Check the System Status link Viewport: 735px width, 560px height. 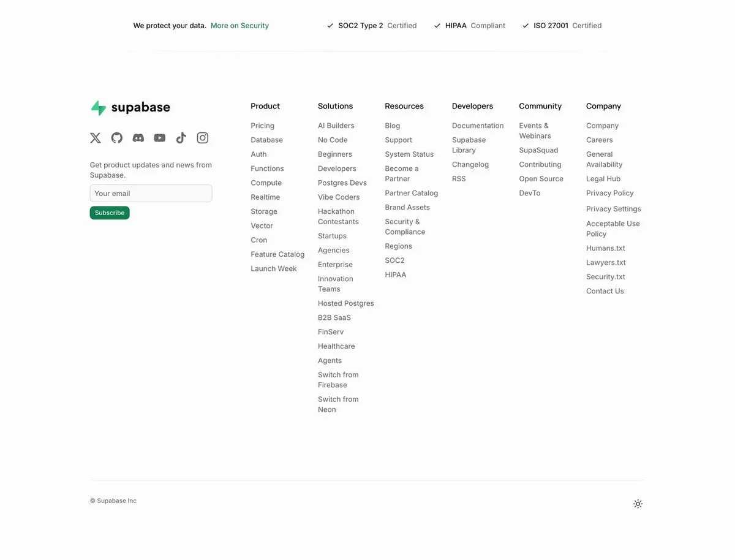[x=409, y=154]
